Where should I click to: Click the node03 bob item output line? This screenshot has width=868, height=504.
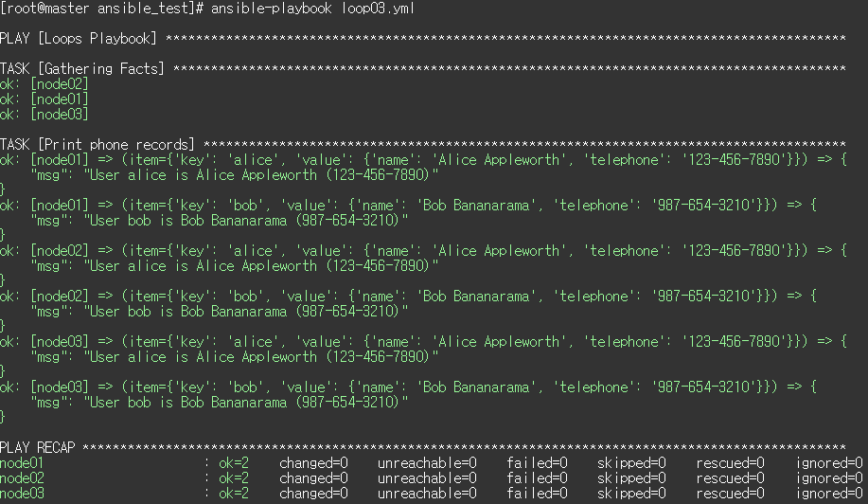(408, 387)
